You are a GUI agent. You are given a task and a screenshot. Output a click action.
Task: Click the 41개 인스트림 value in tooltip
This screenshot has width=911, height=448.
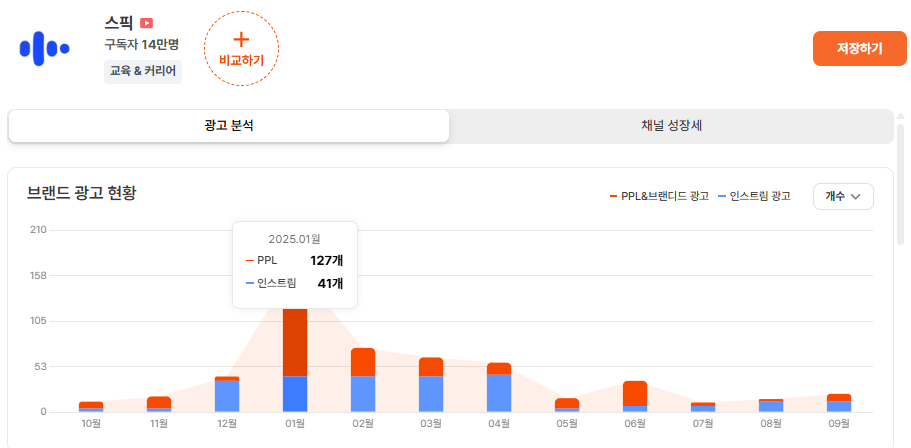[x=331, y=284]
